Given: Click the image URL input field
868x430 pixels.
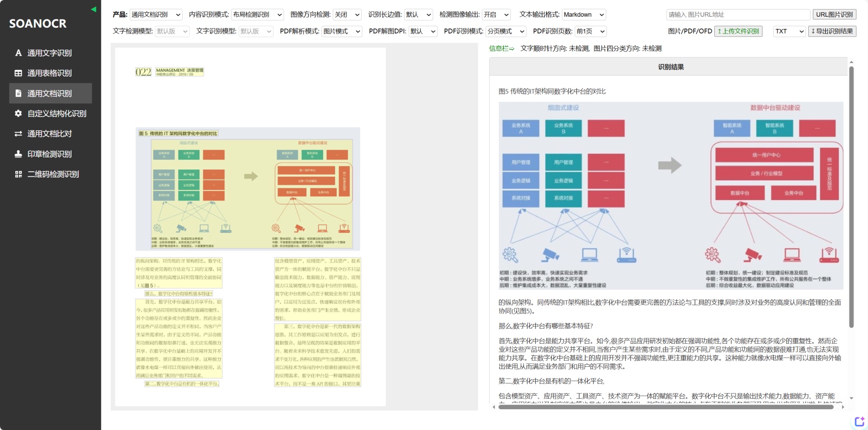Looking at the screenshot, I should (738, 14).
